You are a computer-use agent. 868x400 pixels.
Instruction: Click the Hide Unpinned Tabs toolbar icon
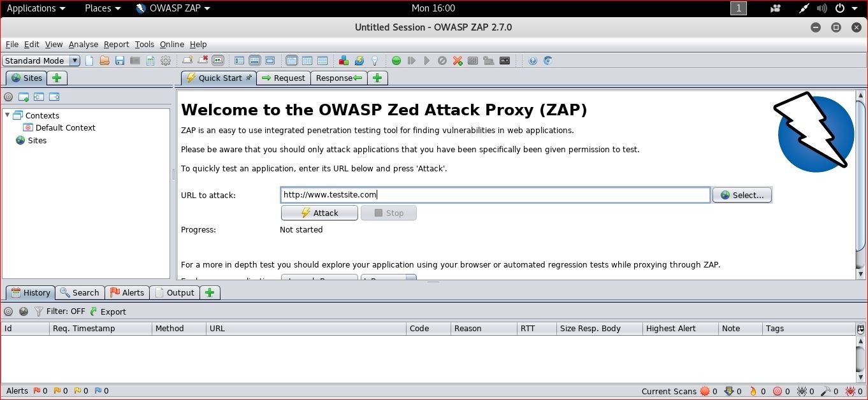point(203,61)
